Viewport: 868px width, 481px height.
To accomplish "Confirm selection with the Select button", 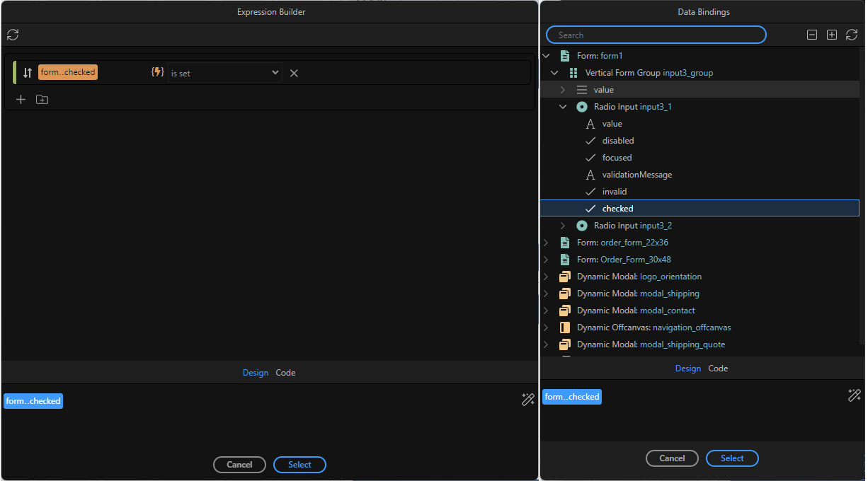I will [x=299, y=465].
